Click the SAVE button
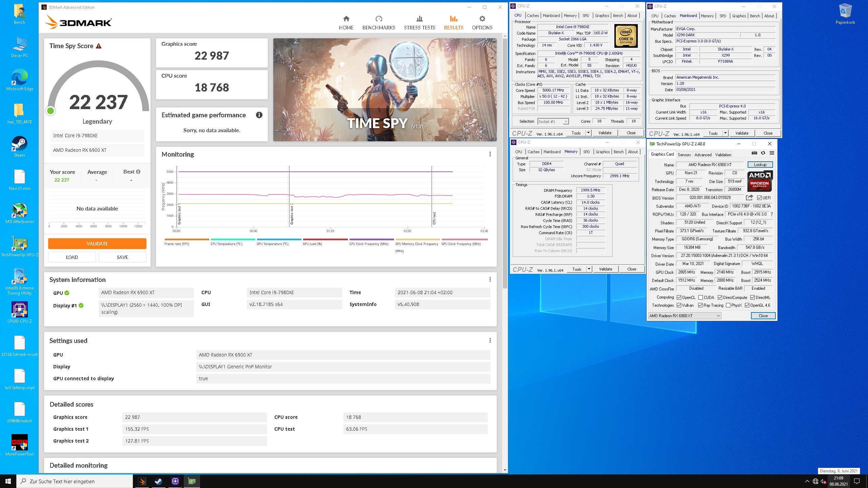The height and width of the screenshot is (488, 868). click(x=122, y=257)
